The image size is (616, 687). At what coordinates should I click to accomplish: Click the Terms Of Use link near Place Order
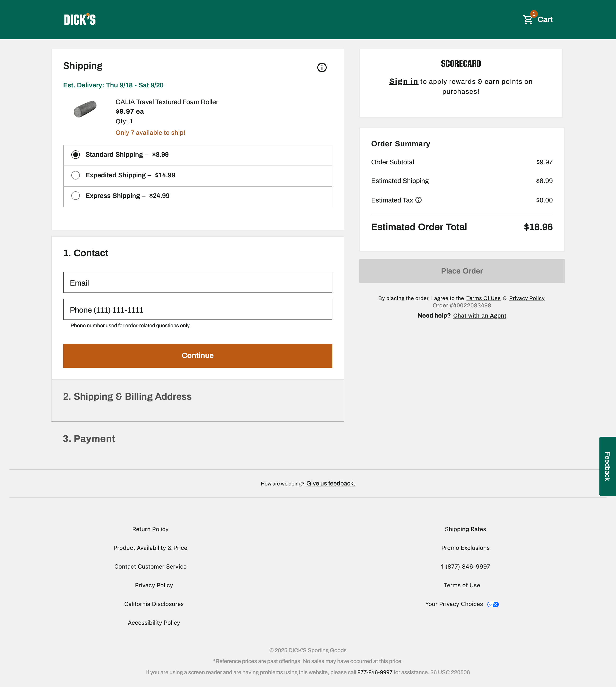coord(483,298)
